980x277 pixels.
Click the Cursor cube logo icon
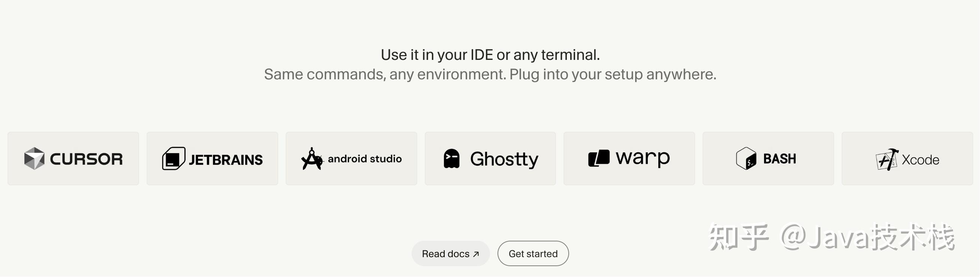pos(34,158)
